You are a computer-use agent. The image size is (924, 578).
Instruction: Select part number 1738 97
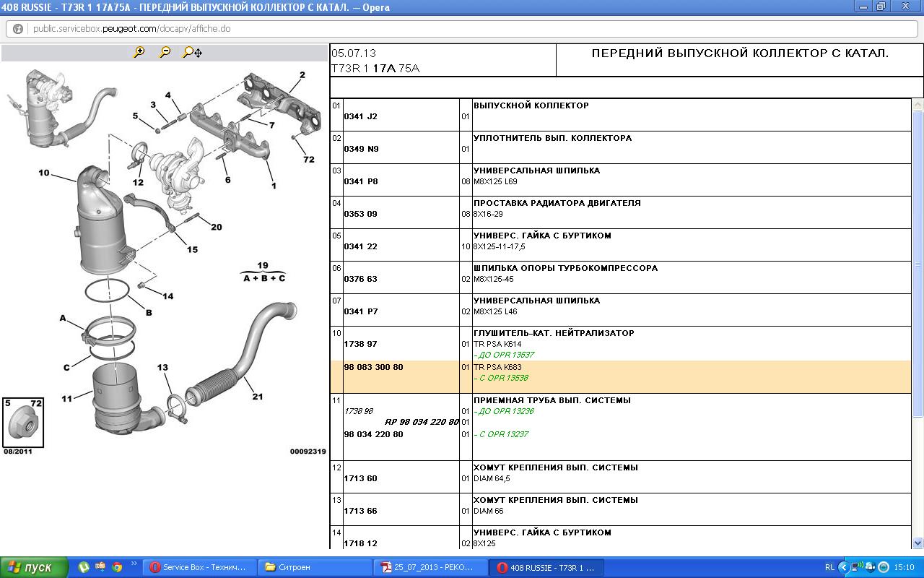point(360,344)
